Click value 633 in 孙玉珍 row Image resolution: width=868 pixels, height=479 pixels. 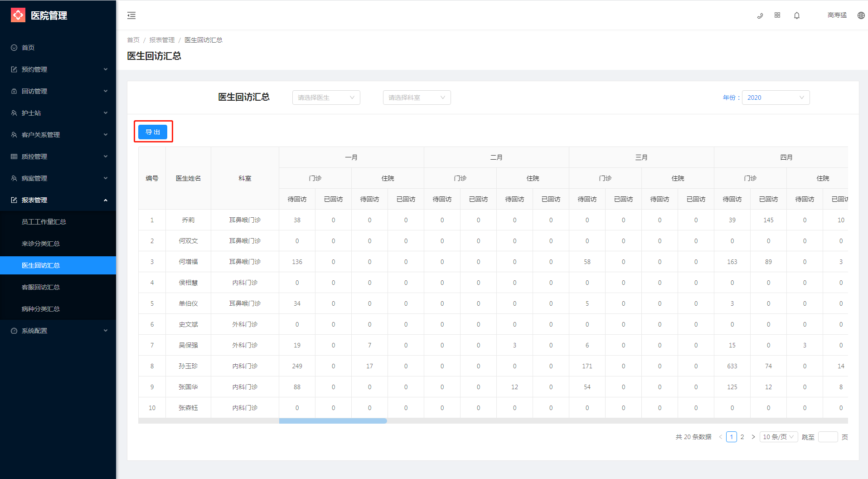732,366
